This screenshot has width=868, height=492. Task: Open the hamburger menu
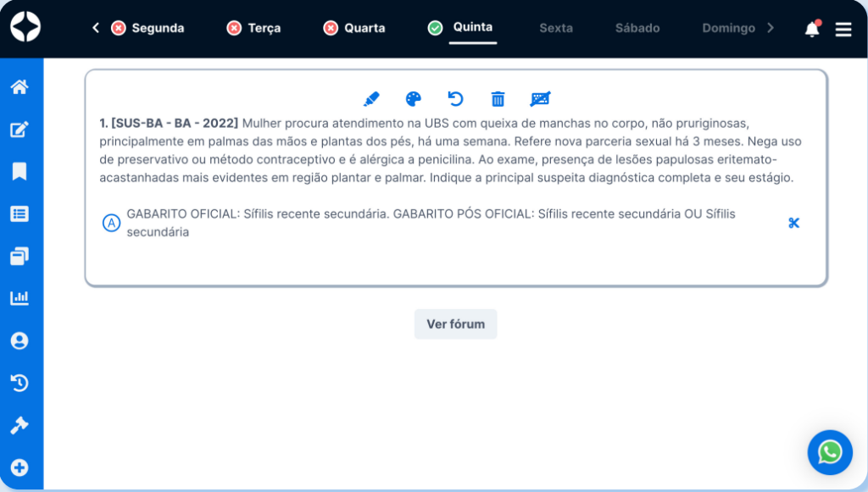click(843, 29)
